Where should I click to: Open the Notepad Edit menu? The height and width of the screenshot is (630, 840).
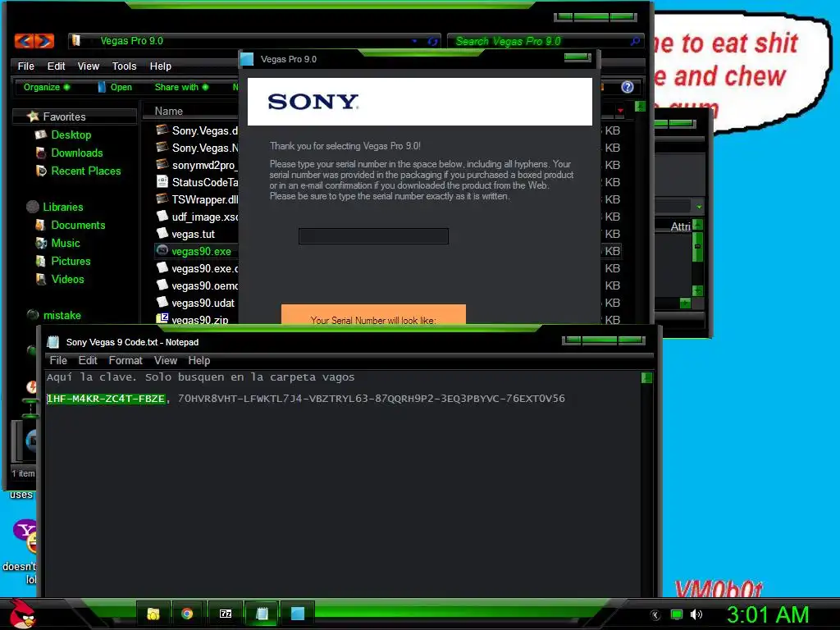88,361
